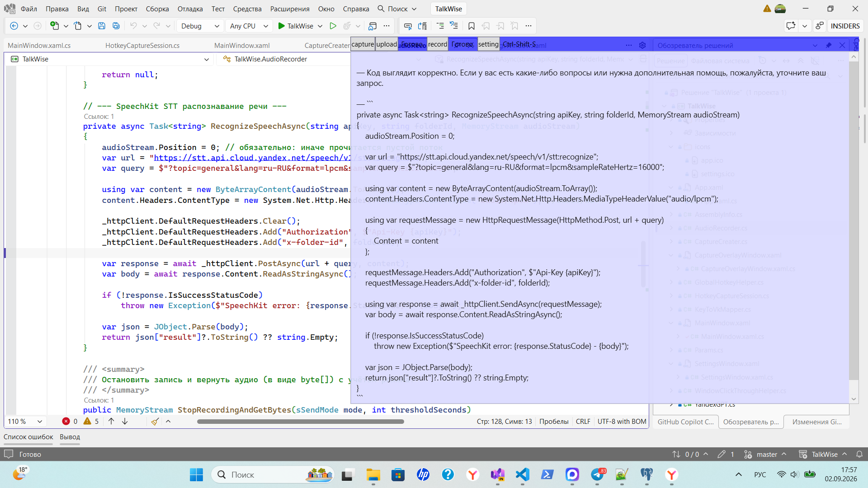Open the Отладка menu
Image resolution: width=868 pixels, height=488 pixels.
coord(190,9)
